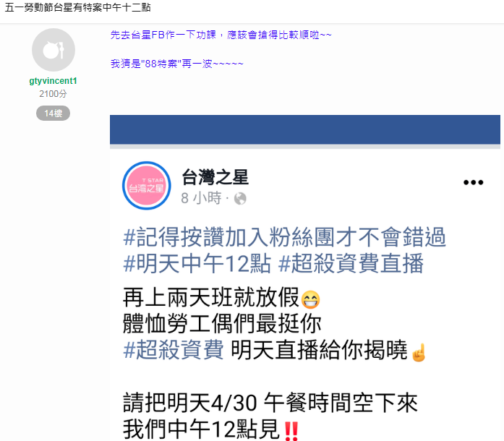Click the grinning face emoji
The width and height of the screenshot is (504, 441).
tap(310, 299)
